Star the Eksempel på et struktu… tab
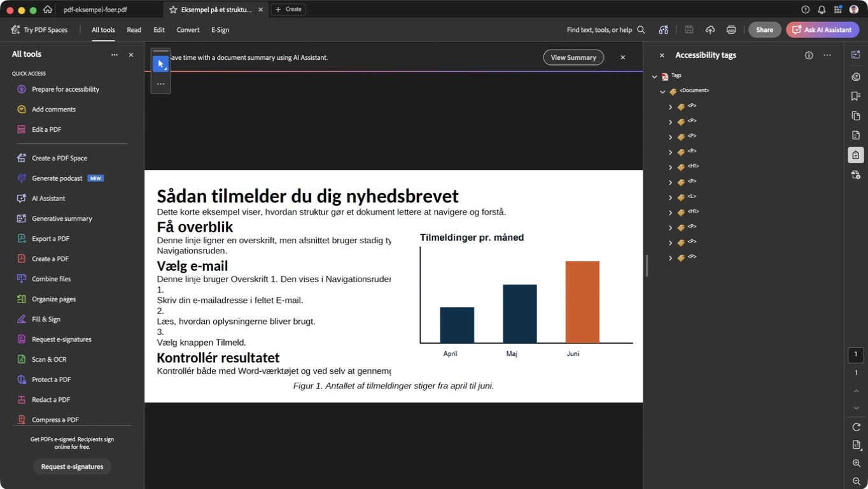The width and height of the screenshot is (868, 489). tap(173, 10)
